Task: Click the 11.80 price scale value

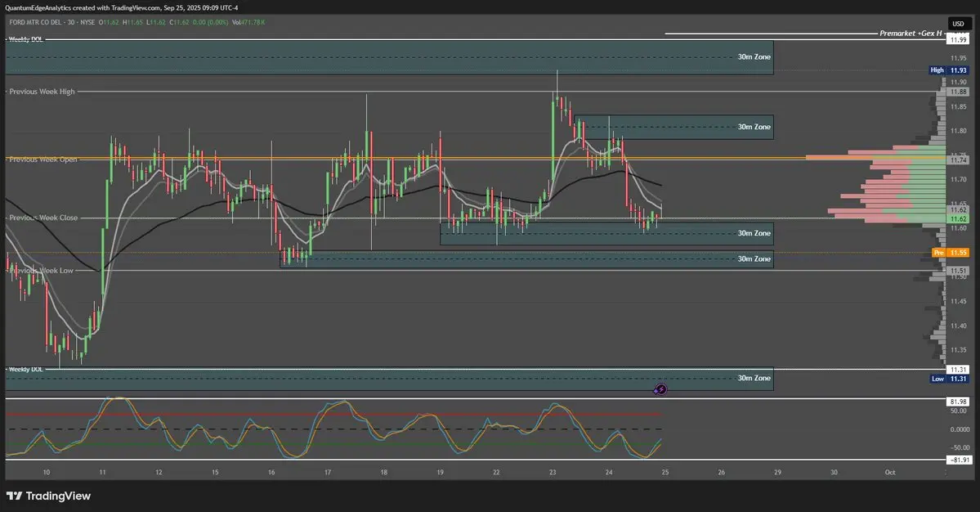Action: click(x=958, y=131)
